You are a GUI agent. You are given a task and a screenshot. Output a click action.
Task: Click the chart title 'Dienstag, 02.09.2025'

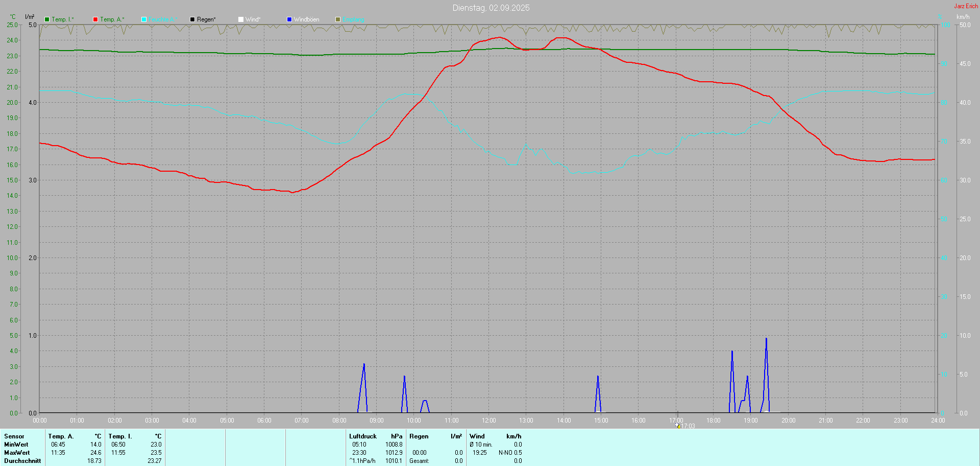click(x=491, y=8)
